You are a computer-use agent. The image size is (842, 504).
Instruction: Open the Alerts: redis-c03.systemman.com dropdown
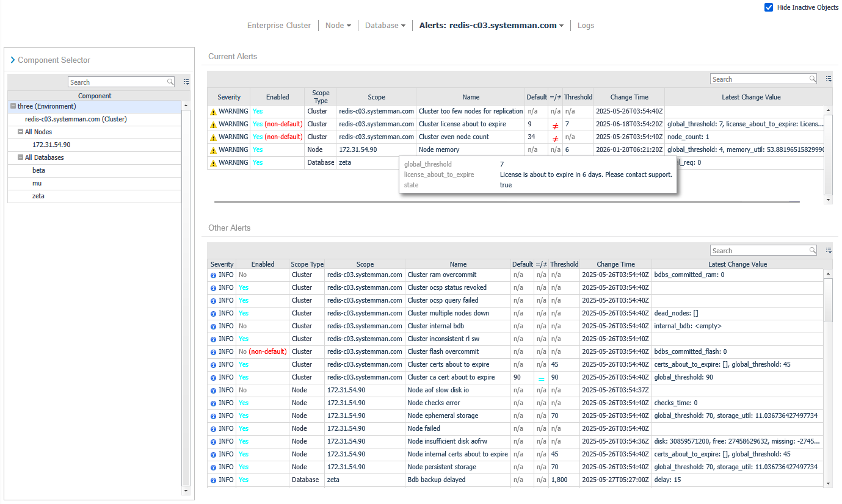[x=492, y=26]
